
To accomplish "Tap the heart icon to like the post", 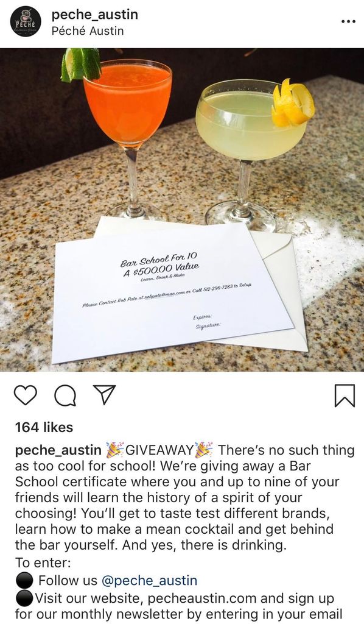I will tap(26, 395).
